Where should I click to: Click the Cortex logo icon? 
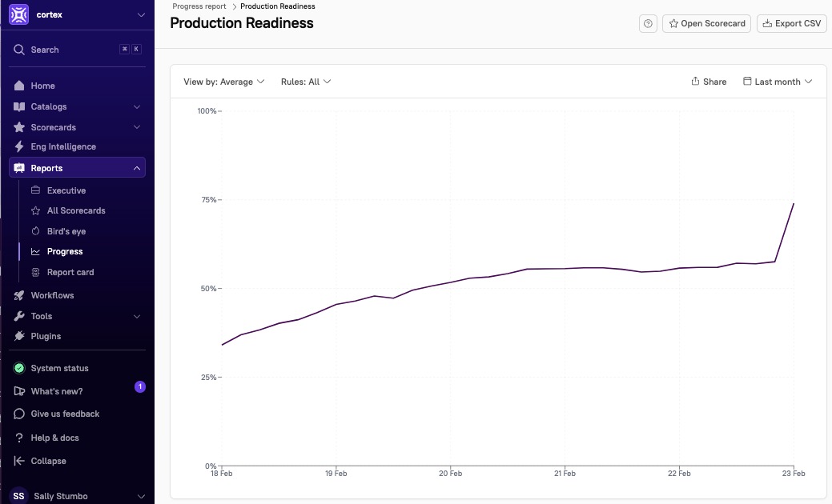[x=18, y=15]
